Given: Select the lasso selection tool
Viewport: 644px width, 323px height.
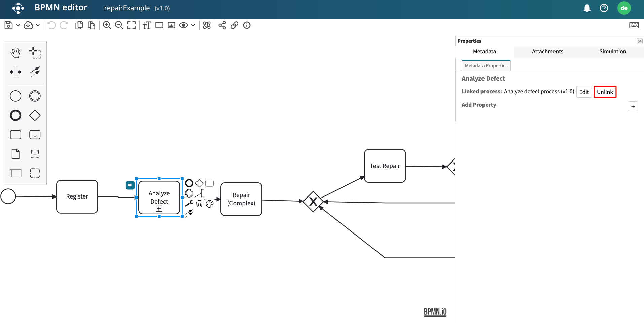Looking at the screenshot, I should 35,53.
